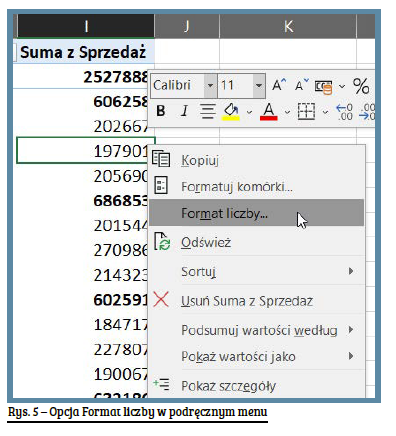Image resolution: width=396 pixels, height=436 pixels.
Task: Open Sortuj submenu
Action: (257, 271)
